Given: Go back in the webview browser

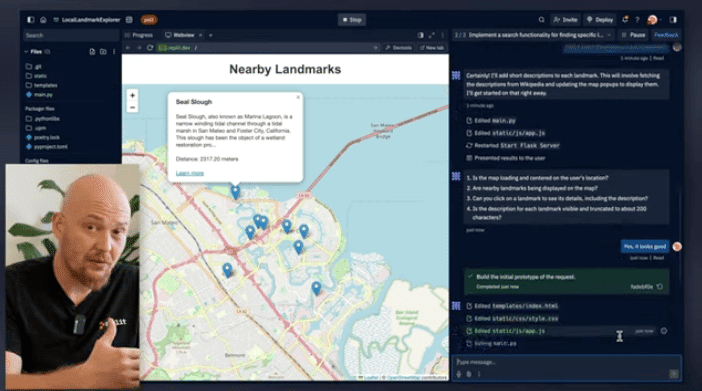Looking at the screenshot, I should click(x=128, y=47).
